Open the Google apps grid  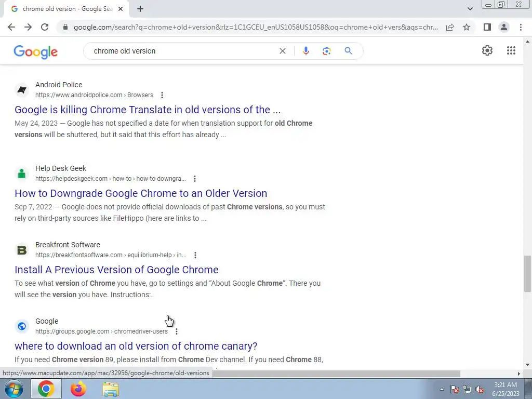pyautogui.click(x=511, y=50)
